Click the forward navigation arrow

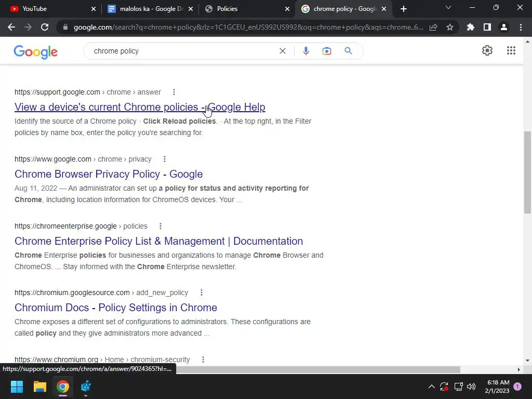(x=28, y=27)
